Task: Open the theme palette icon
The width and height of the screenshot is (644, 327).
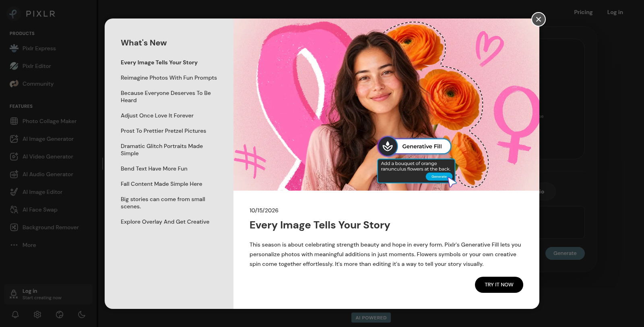Action: 60,315
